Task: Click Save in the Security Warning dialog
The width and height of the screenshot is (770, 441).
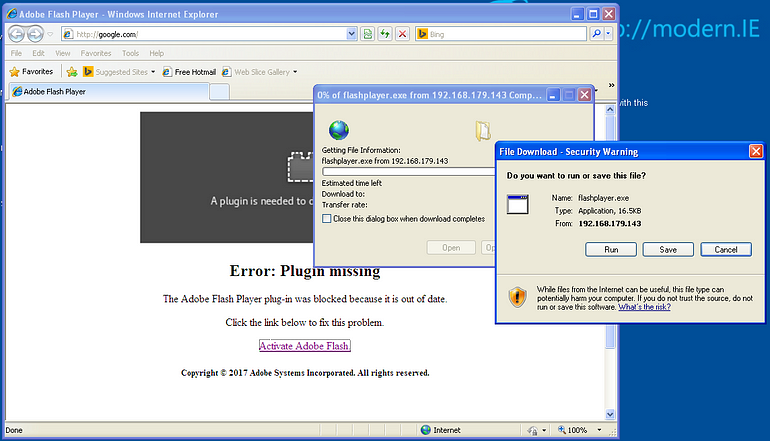Action: coord(668,249)
